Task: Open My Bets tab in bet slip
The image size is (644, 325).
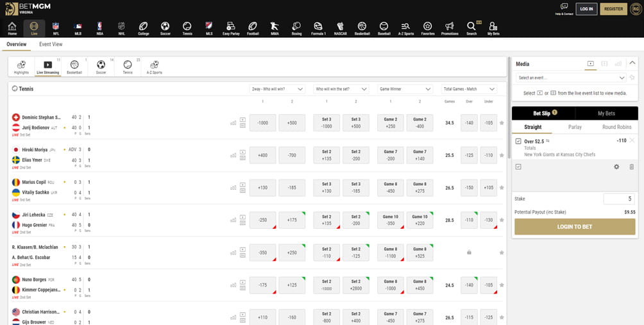Action: [606, 113]
